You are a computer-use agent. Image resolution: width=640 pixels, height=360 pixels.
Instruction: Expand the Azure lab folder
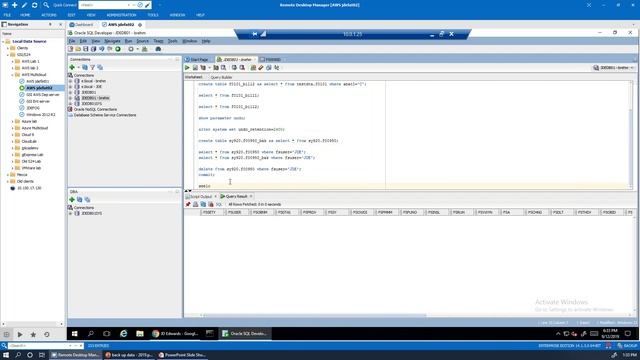click(13, 121)
